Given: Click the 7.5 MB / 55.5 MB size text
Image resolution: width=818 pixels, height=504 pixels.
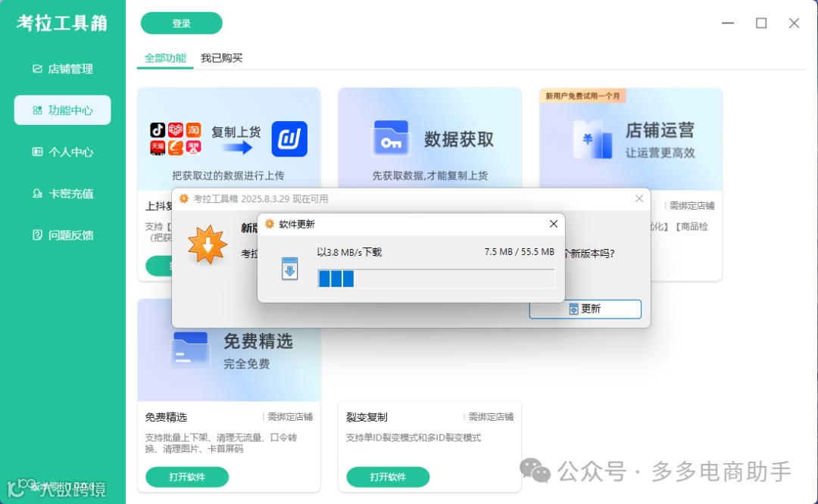Looking at the screenshot, I should click(x=519, y=252).
